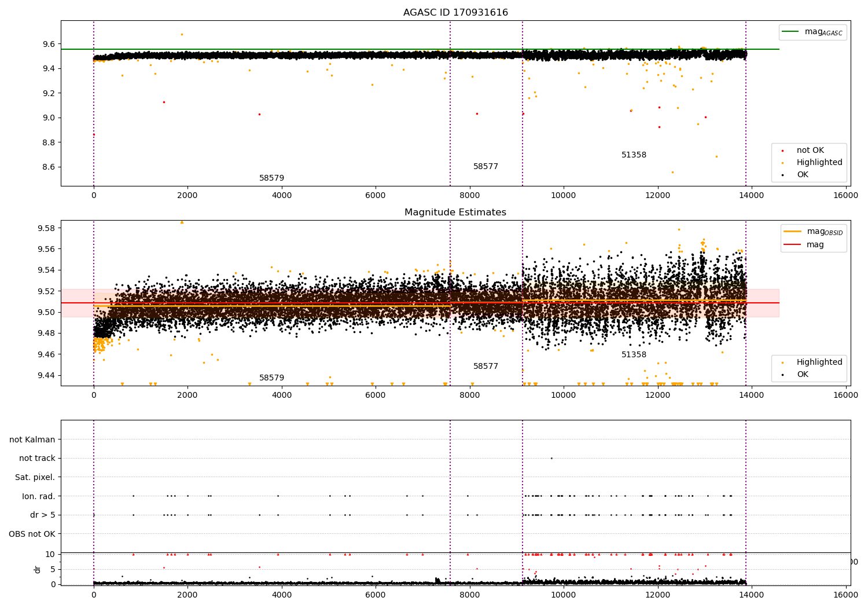Click the 9.2 y-axis tick of top plot
The height and width of the screenshot is (608, 868).
coord(49,93)
